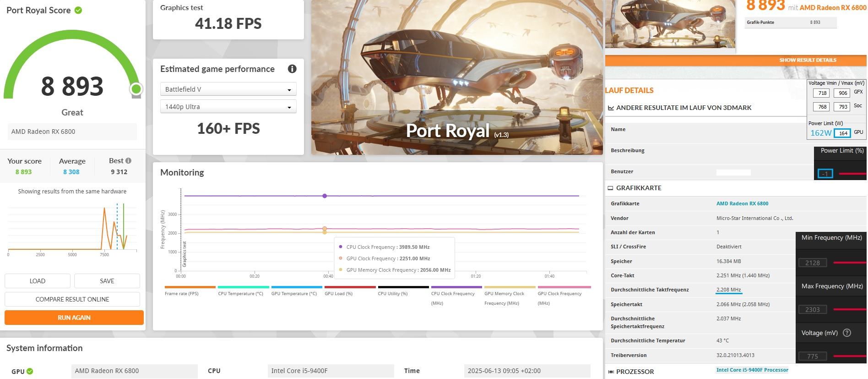The height and width of the screenshot is (379, 868).
Task: Click Max Frequency field showing 2303
Action: [813, 309]
